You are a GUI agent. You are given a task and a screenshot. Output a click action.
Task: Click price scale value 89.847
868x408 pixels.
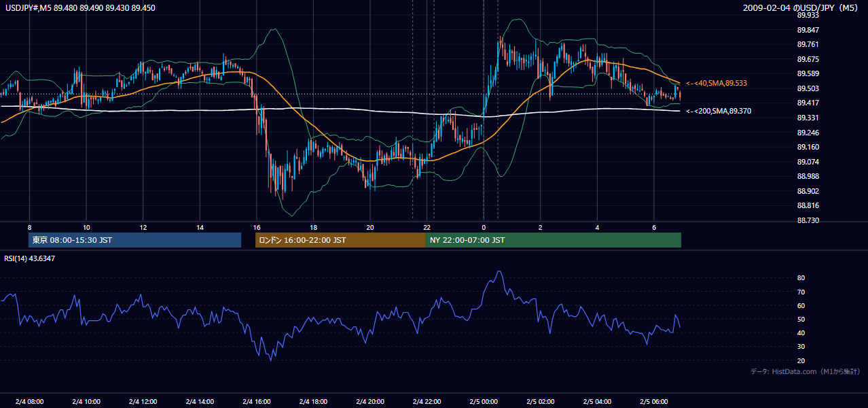click(808, 30)
